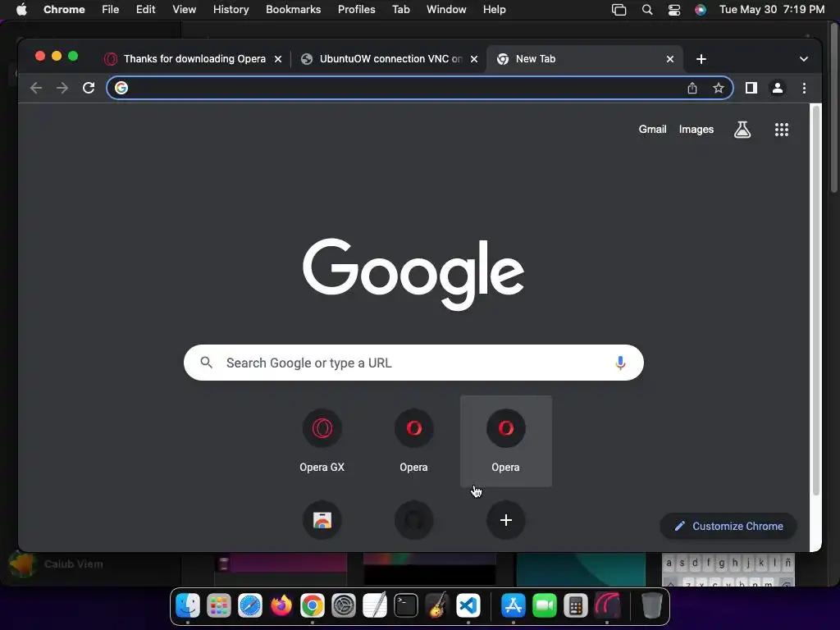Open Launchpad from the dock

click(x=218, y=606)
